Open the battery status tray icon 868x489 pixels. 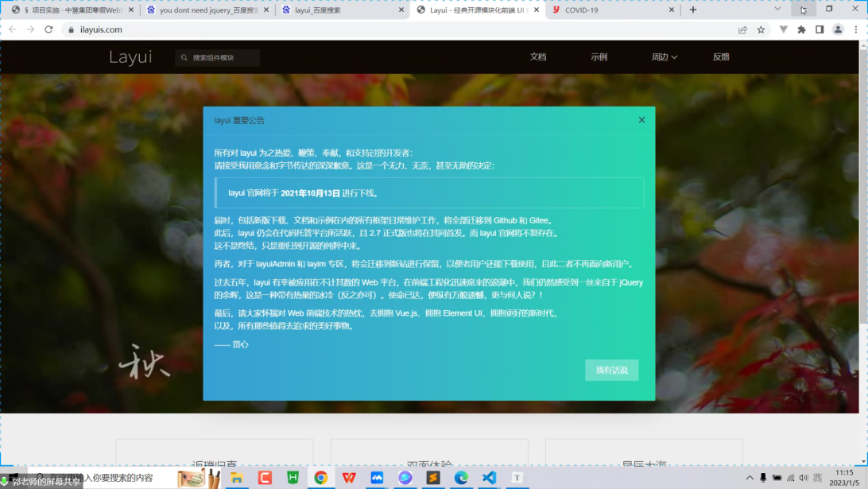pos(777,478)
